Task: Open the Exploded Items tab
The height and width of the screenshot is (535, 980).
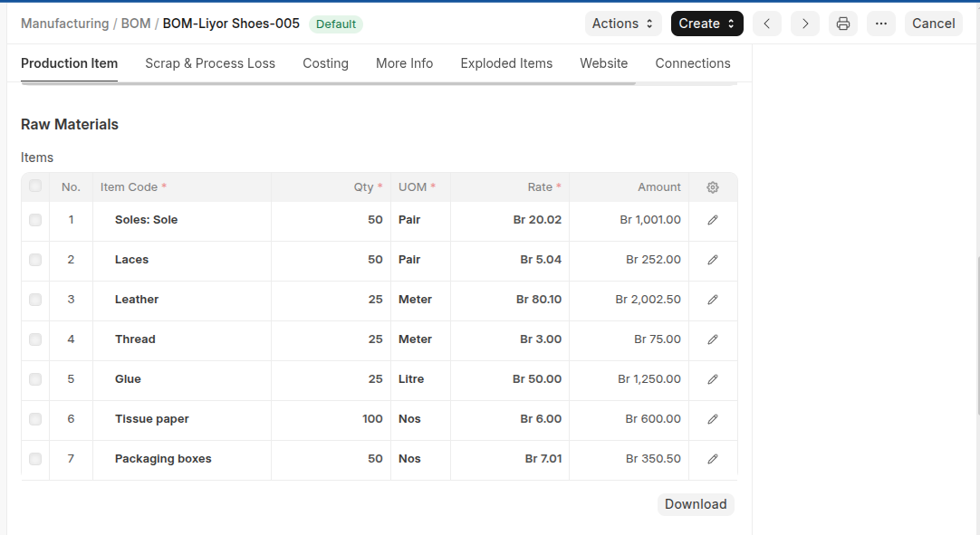Action: tap(506, 63)
